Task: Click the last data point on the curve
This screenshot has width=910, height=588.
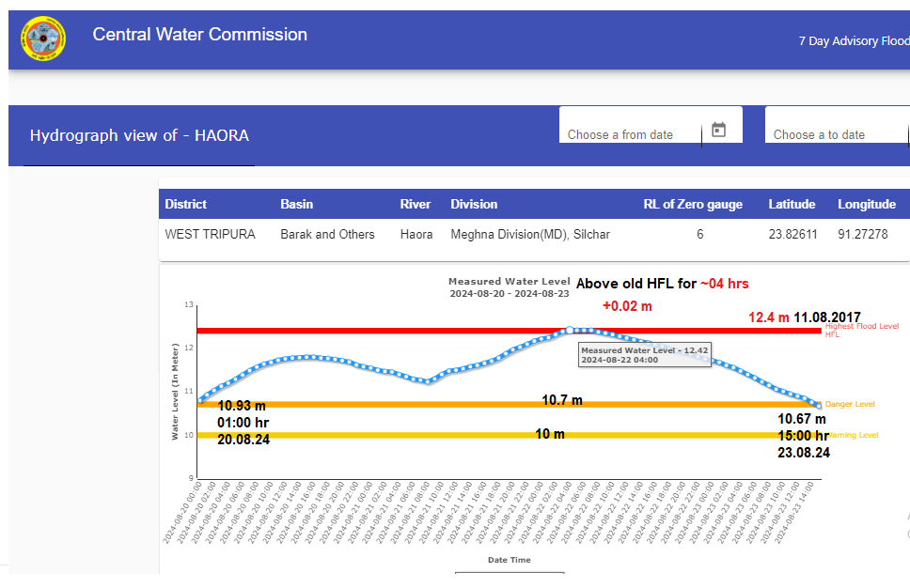Action: coord(819,405)
